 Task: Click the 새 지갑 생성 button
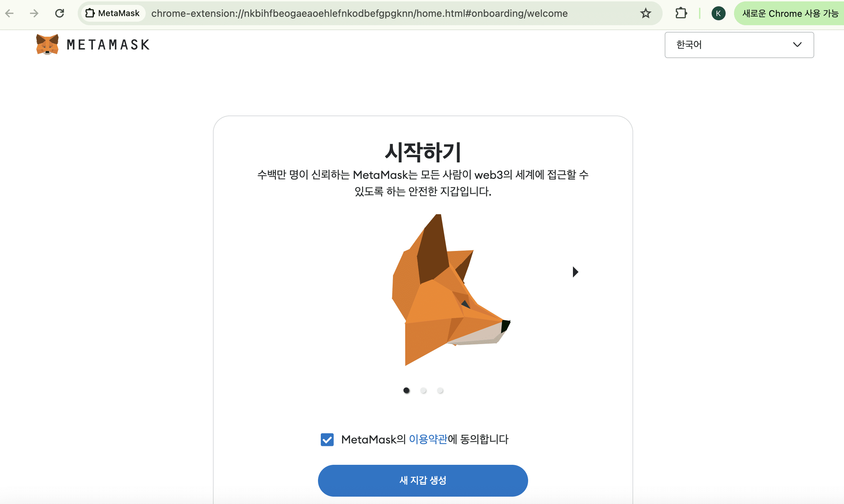click(x=423, y=480)
